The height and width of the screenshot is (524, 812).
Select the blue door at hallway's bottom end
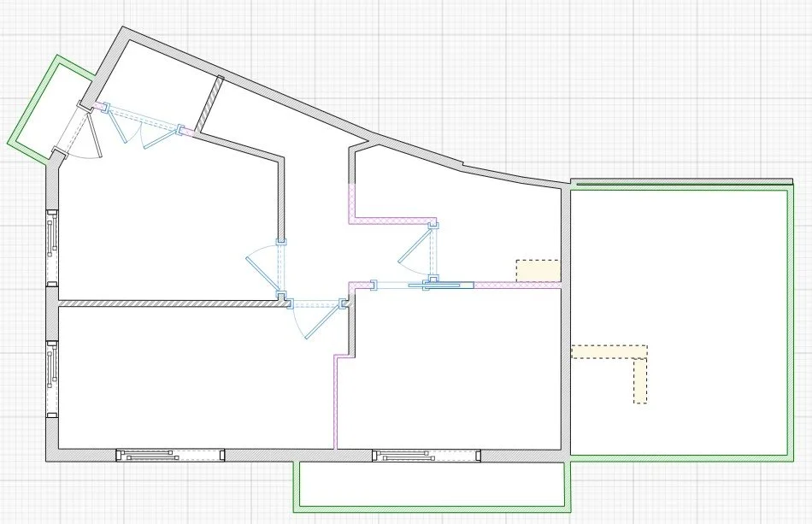[317, 317]
